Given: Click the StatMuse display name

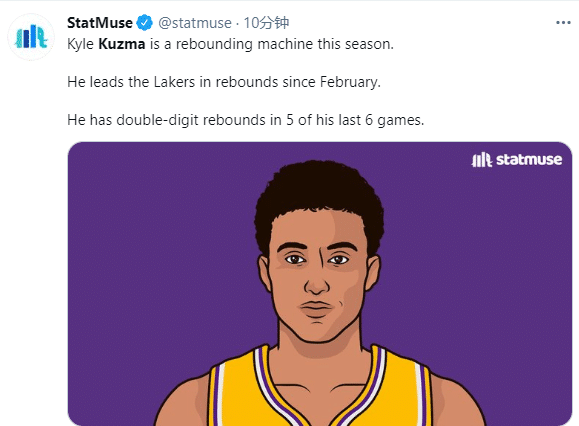Looking at the screenshot, I should 100,23.
